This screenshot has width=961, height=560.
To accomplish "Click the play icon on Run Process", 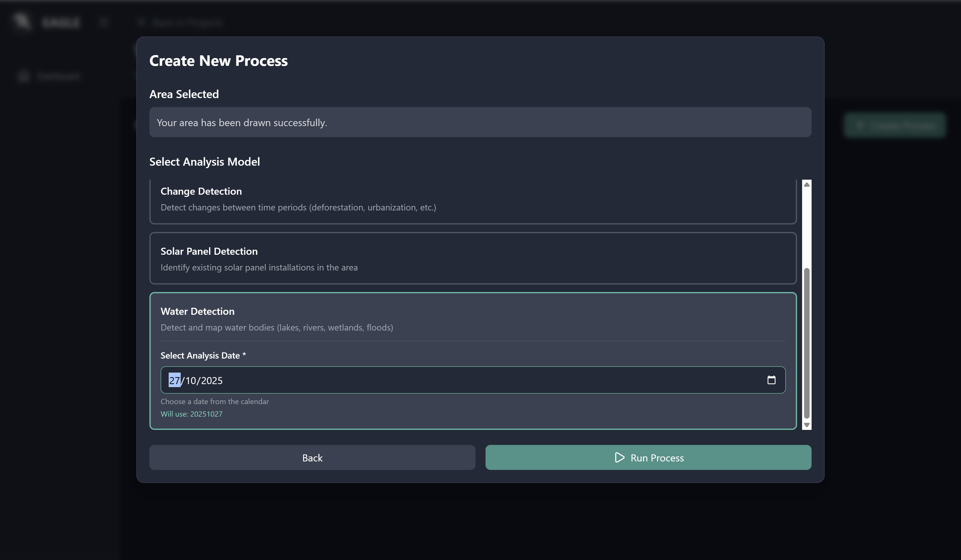I will point(619,457).
